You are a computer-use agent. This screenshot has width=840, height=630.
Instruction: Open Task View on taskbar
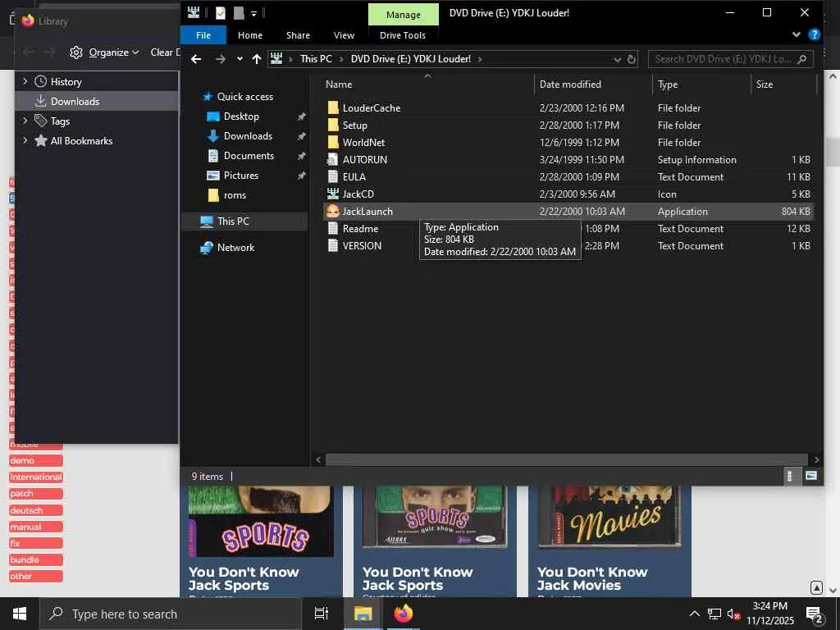pyautogui.click(x=322, y=614)
